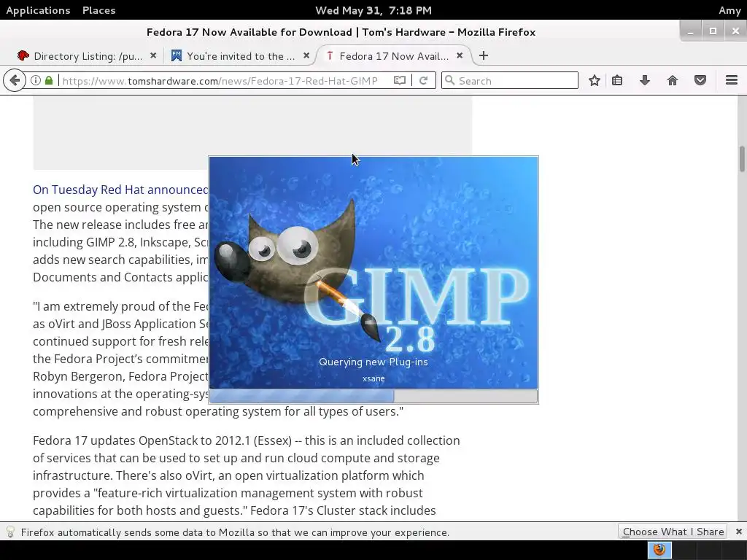Screen dimensions: 747x560
Task: Click the page vertical scrollbar thumb
Action: pos(742,159)
